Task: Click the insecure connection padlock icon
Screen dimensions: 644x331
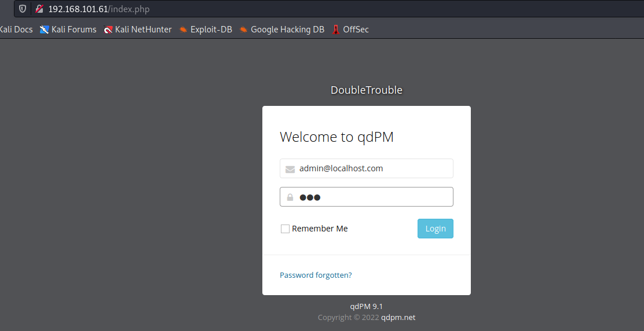Action: tap(39, 9)
